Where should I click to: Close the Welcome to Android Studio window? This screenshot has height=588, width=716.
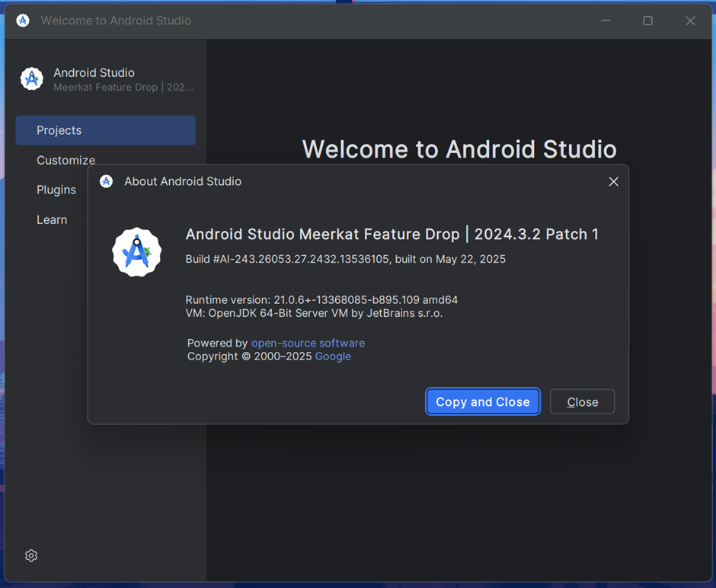pyautogui.click(x=690, y=21)
